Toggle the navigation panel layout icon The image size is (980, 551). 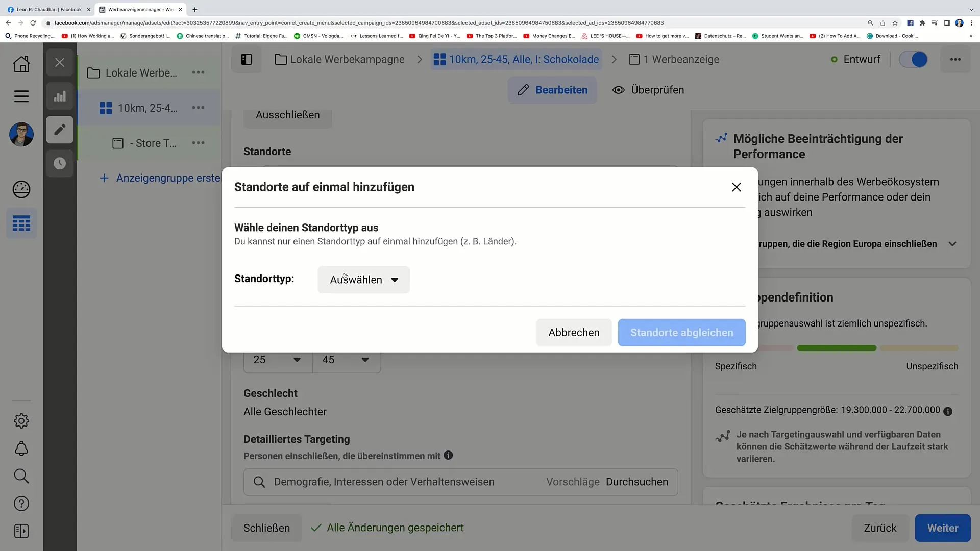(x=247, y=59)
